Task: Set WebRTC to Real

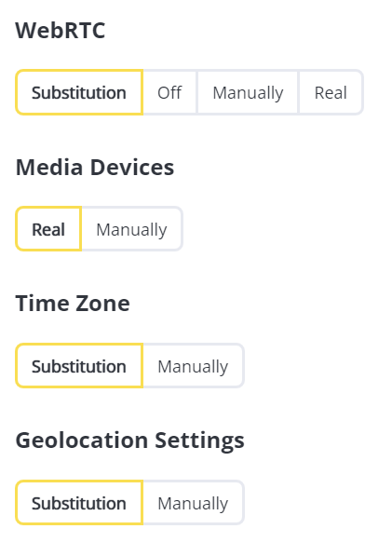Action: (331, 92)
